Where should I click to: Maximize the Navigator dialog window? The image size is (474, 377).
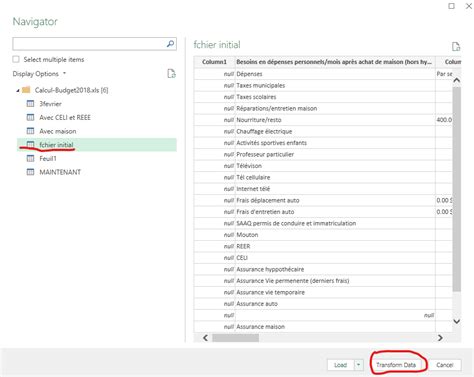point(451,6)
